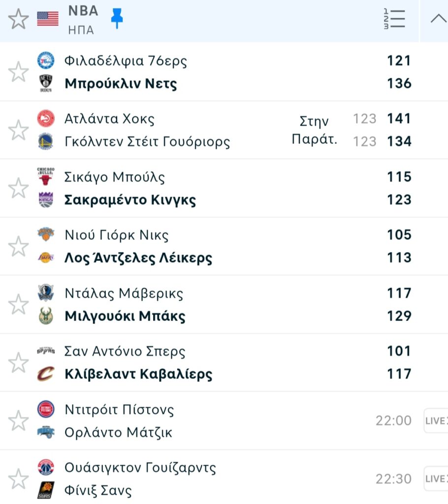This screenshot has height=504, width=448.
Task: Add Bulls vs Kings to favorites
Action: point(19,188)
